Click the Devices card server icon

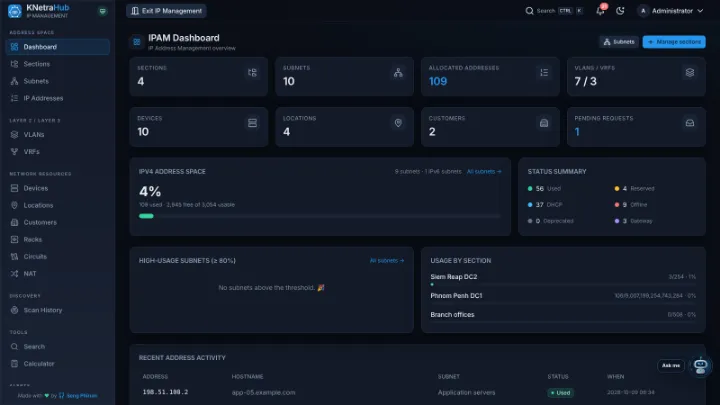252,123
